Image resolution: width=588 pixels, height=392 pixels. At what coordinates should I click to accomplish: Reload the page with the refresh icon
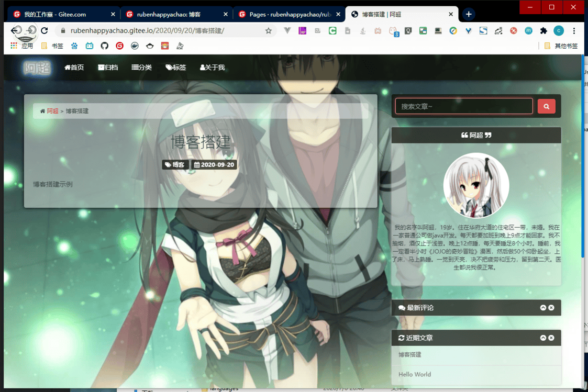tap(45, 31)
